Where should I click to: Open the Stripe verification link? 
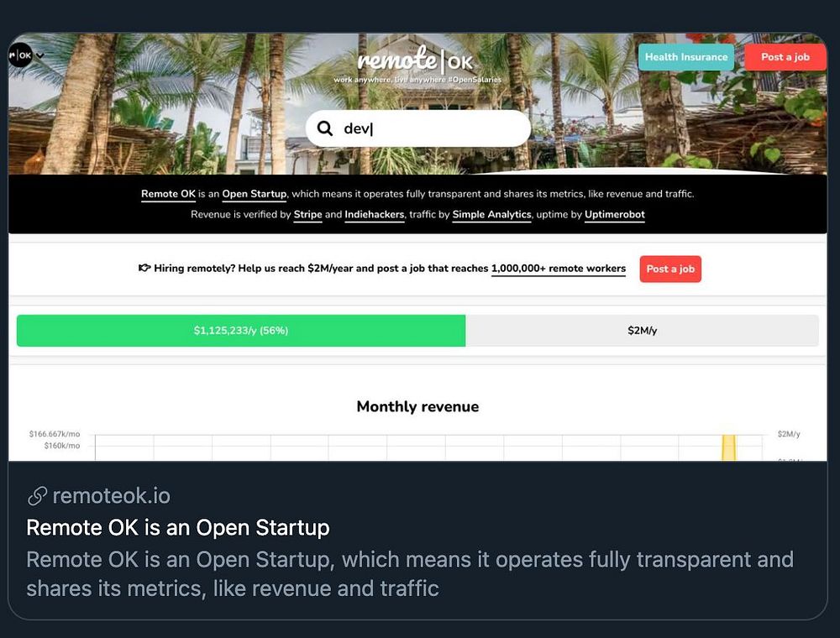tap(308, 215)
